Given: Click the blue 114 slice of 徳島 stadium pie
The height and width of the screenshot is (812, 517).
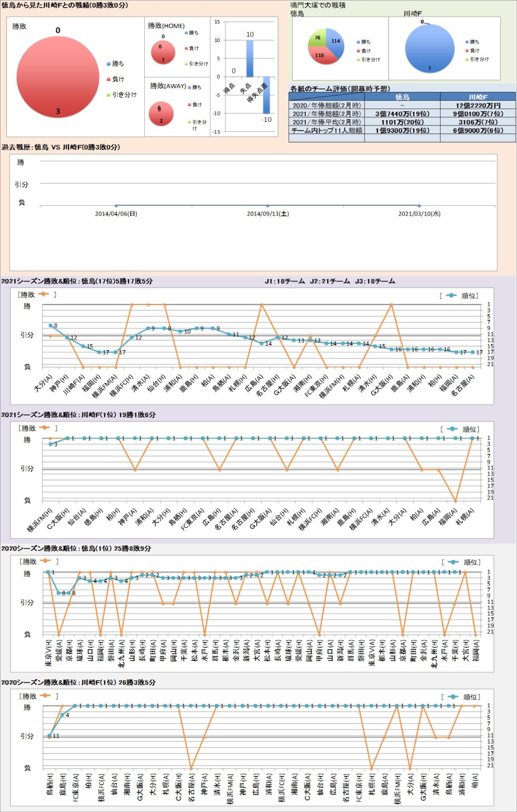Looking at the screenshot, I should click(x=333, y=43).
